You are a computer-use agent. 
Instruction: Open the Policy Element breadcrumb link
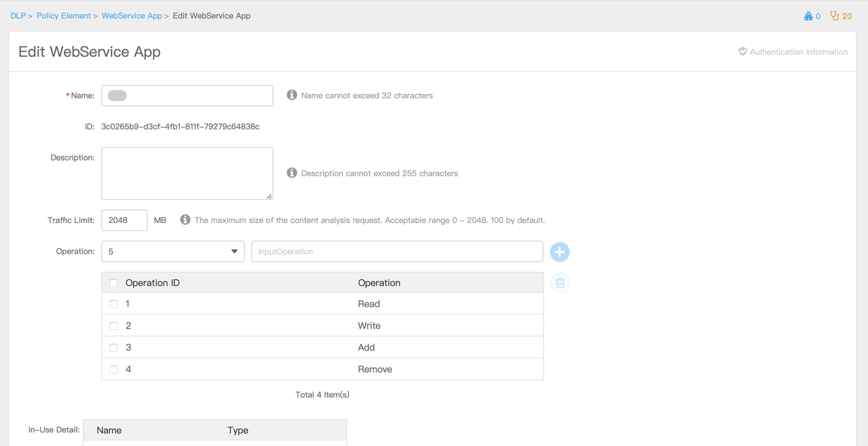pyautogui.click(x=64, y=15)
